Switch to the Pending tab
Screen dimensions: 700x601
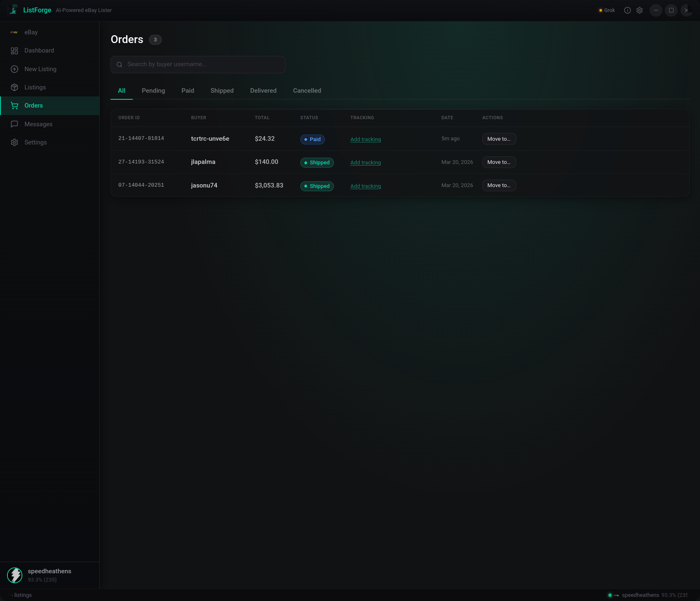(153, 91)
